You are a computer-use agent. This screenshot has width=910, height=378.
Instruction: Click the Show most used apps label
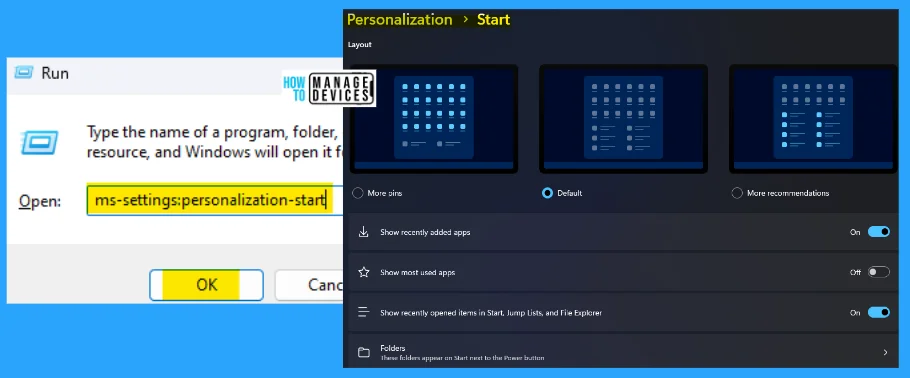(x=417, y=272)
